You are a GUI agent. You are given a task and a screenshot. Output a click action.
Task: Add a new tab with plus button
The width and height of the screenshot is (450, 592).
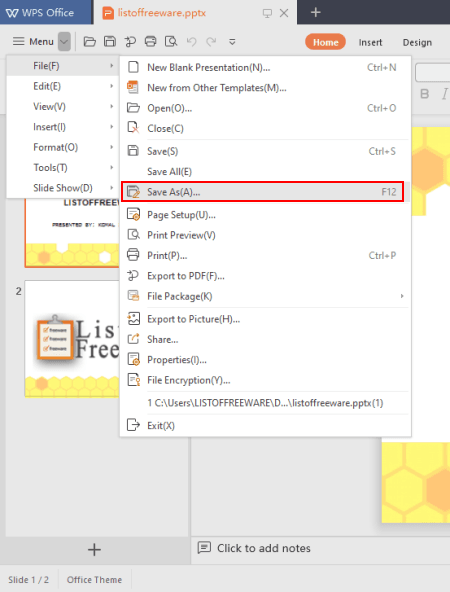[x=316, y=12]
